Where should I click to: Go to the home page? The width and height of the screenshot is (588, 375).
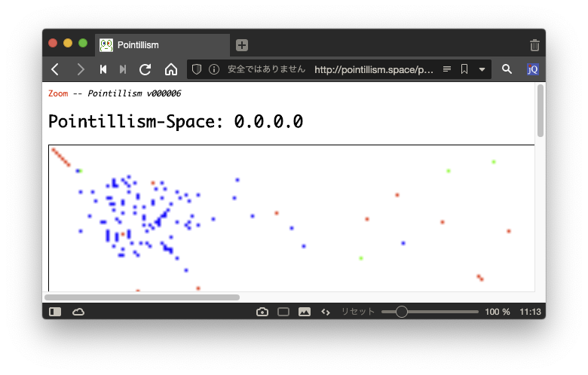171,69
